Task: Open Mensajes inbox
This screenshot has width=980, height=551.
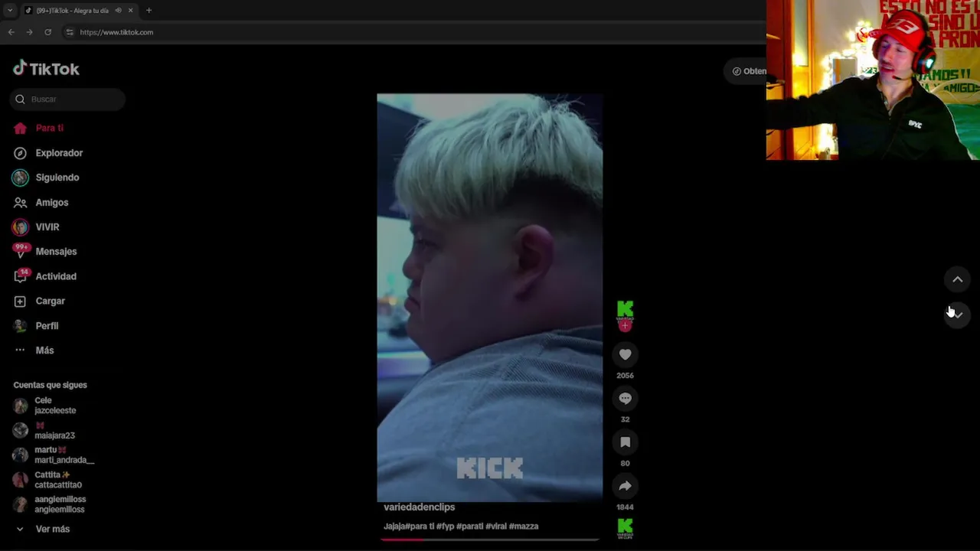Action: coord(56,252)
